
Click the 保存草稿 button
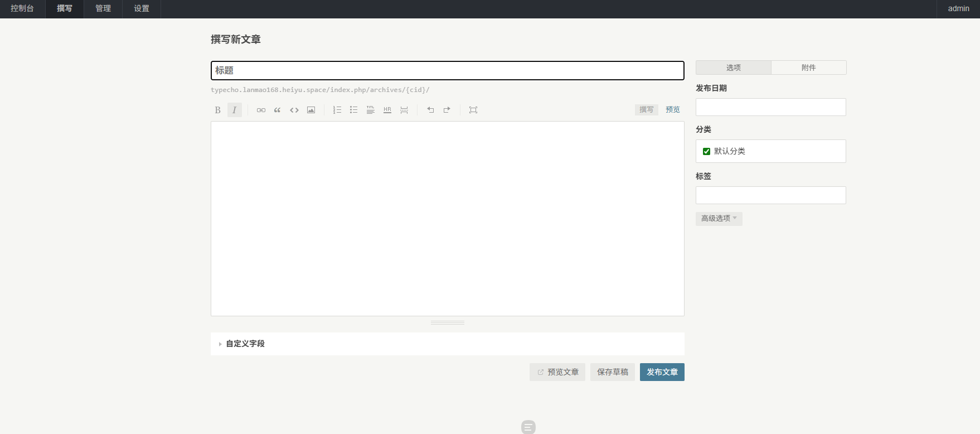point(613,372)
